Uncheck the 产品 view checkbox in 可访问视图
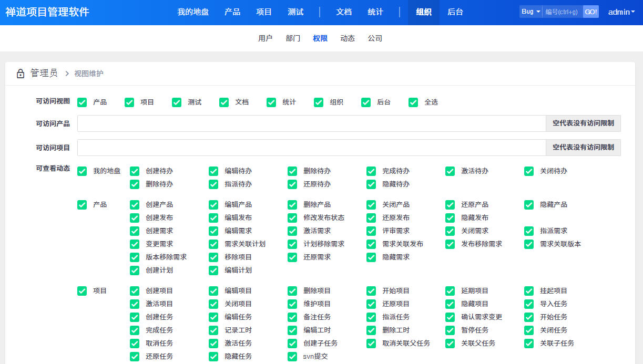The height and width of the screenshot is (364, 643). pyautogui.click(x=82, y=102)
